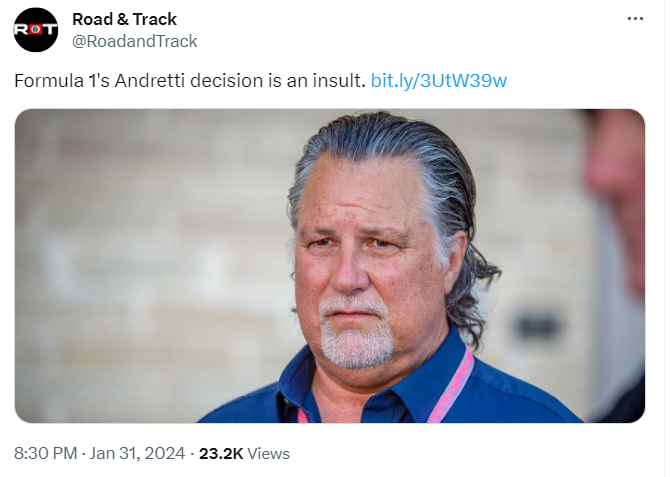
Task: Open the three-dot more options menu
Action: pyautogui.click(x=635, y=18)
